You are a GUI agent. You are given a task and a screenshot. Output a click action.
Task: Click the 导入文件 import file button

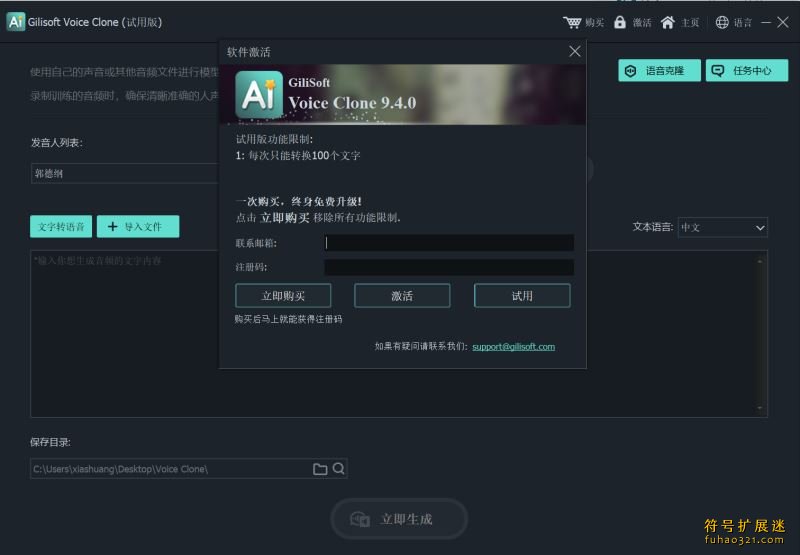[x=138, y=226]
